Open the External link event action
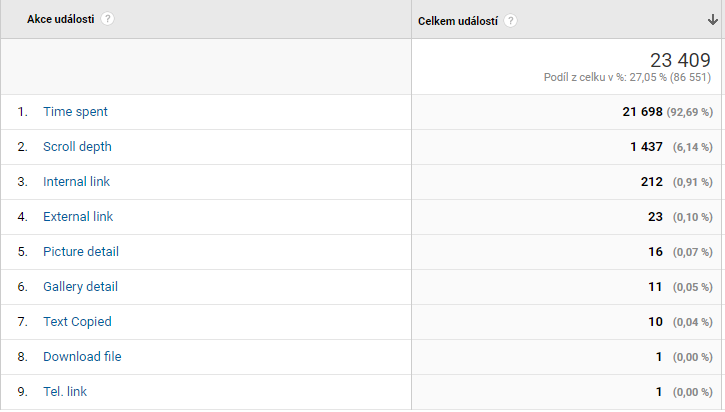This screenshot has width=725, height=412. click(78, 217)
